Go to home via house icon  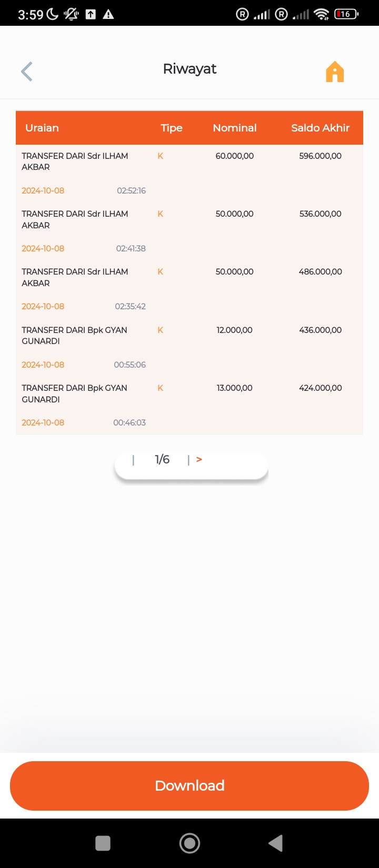coord(335,72)
